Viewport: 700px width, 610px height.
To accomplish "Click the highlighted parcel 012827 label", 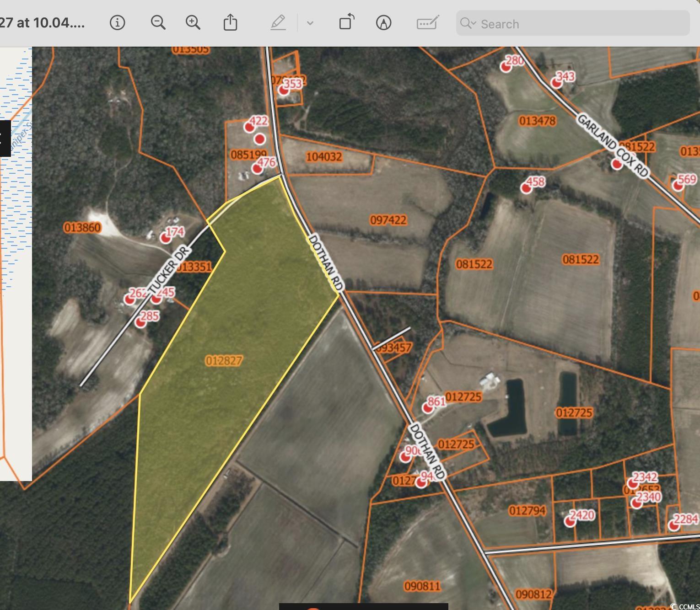I will pos(224,361).
